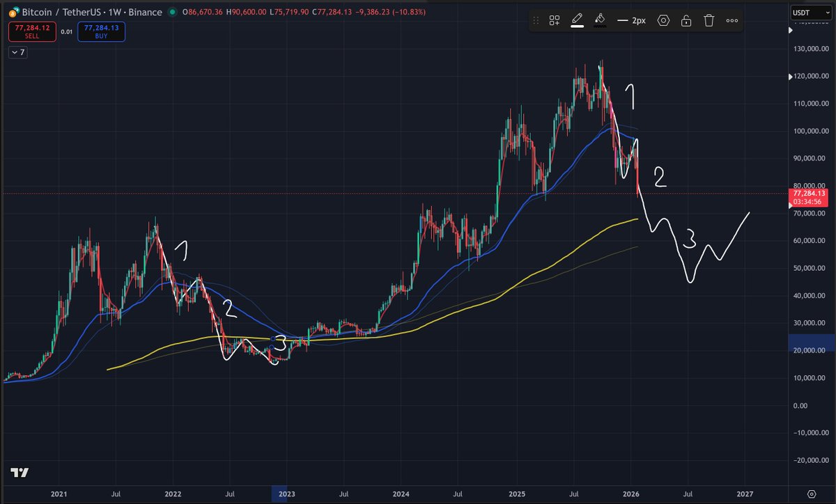Click the 2024 label on time axis
This screenshot has height=504, width=836.
coord(401,494)
